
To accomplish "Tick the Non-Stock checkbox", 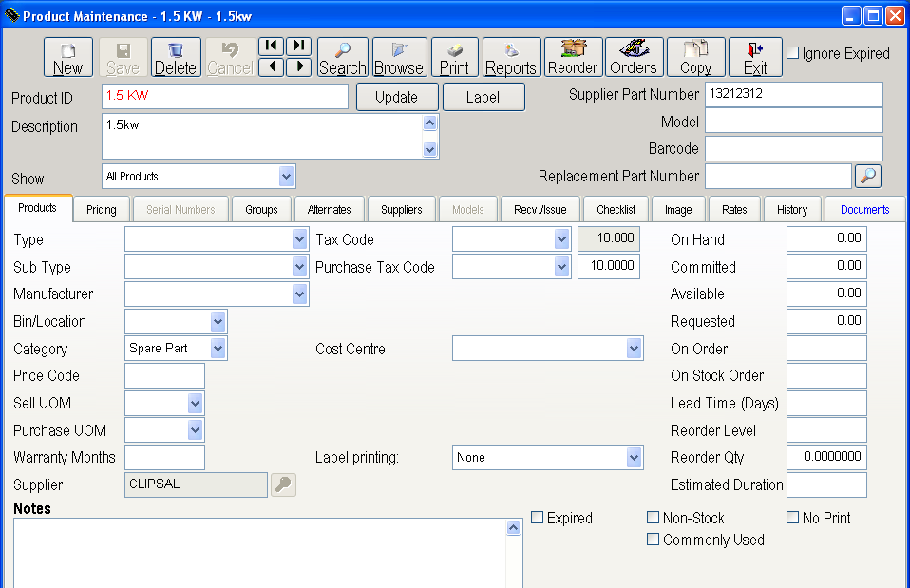I will pos(653,518).
